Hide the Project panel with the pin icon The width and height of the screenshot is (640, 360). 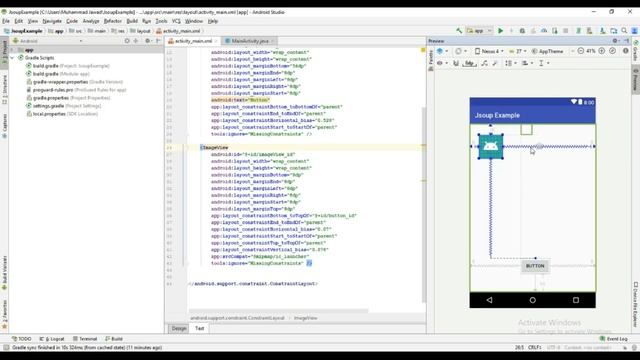pos(158,41)
